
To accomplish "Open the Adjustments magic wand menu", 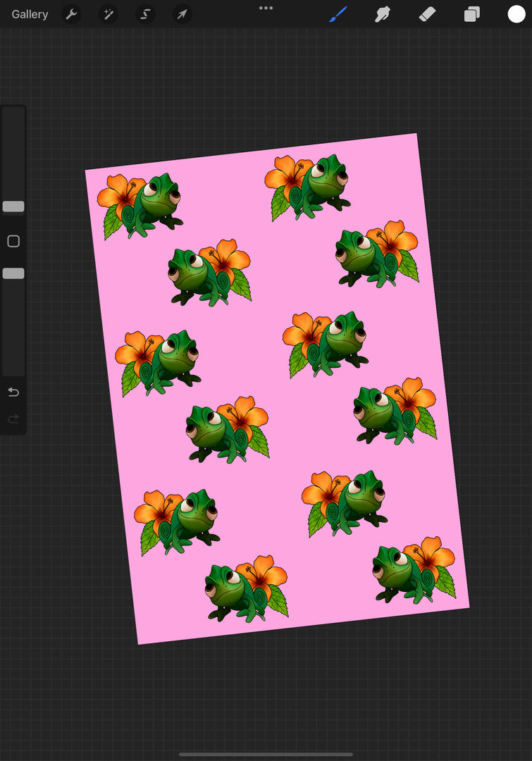I will pyautogui.click(x=109, y=15).
